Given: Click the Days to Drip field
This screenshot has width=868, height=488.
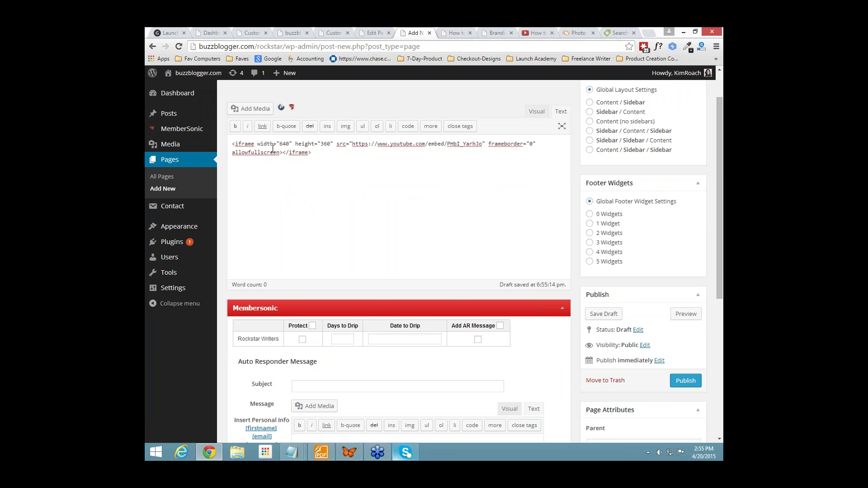Looking at the screenshot, I should [x=342, y=339].
